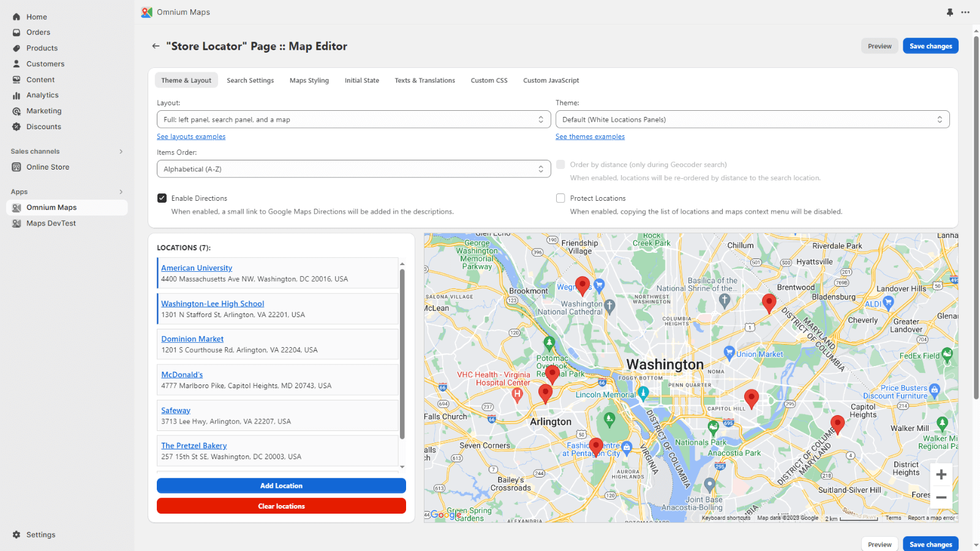This screenshot has width=980, height=551.
Task: Open the Items Order dropdown
Action: click(353, 169)
